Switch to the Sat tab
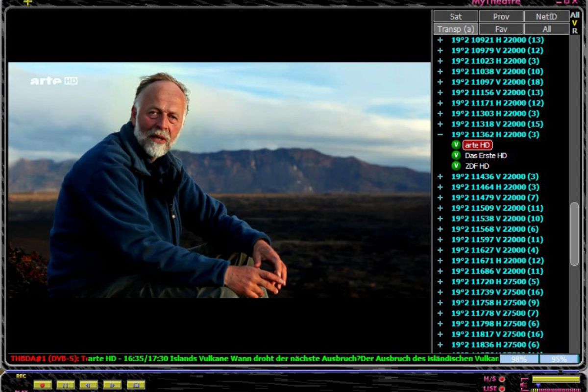The width and height of the screenshot is (588, 392). coord(456,17)
